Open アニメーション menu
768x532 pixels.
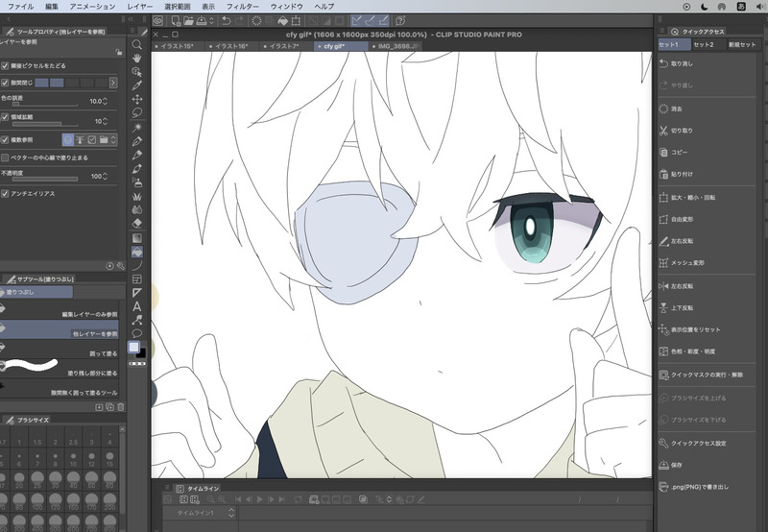pos(92,7)
